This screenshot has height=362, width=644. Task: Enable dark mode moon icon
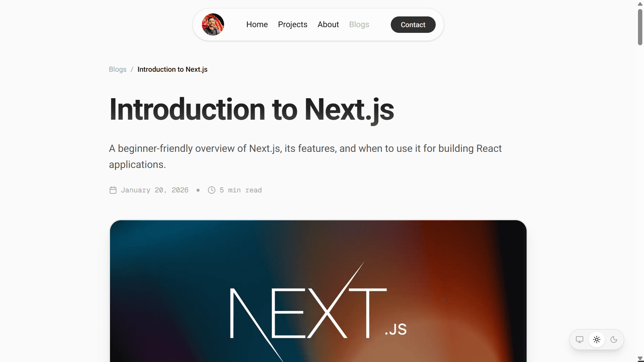(x=614, y=340)
